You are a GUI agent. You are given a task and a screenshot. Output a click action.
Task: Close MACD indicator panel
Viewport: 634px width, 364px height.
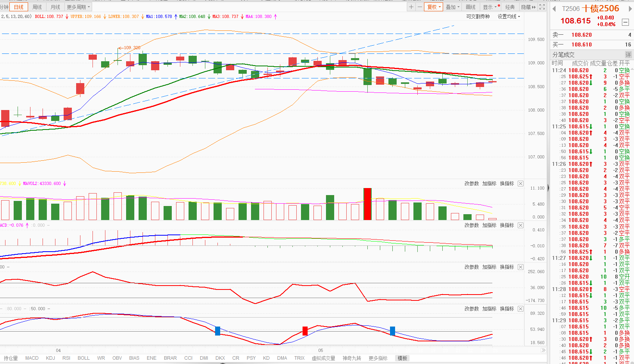click(520, 225)
